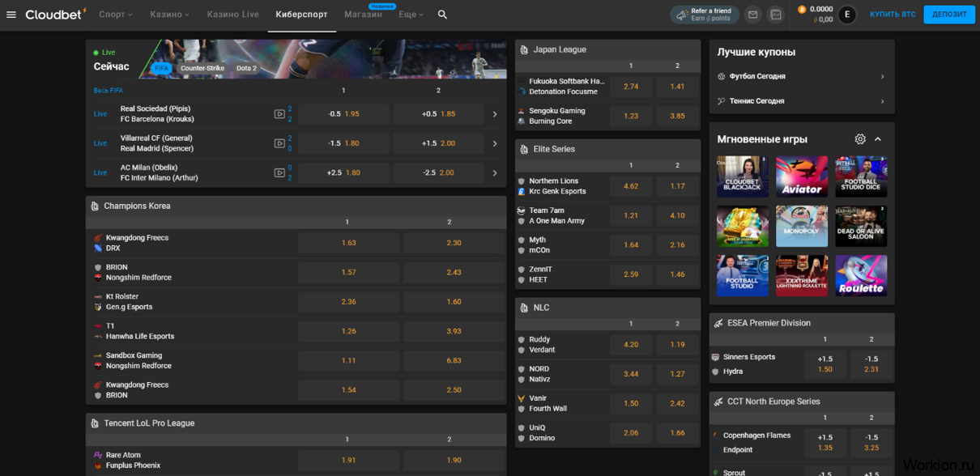Bet on Gen.g Esports at 1.60
This screenshot has width=980, height=476.
tap(454, 302)
